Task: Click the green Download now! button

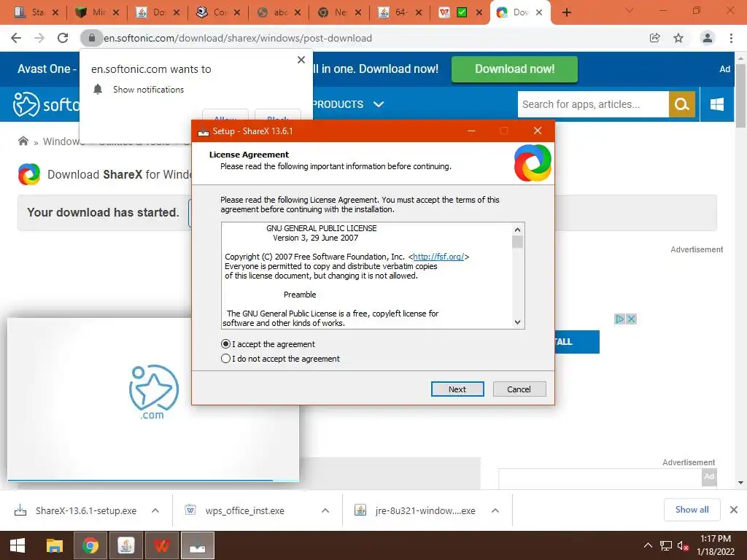Action: (x=514, y=69)
